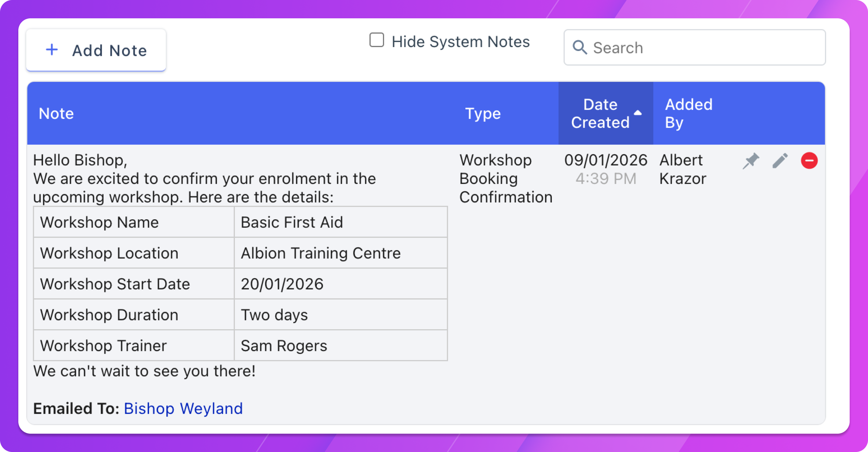This screenshot has width=868, height=452.
Task: Click the Workshop Duration label cell
Action: pyautogui.click(x=134, y=315)
